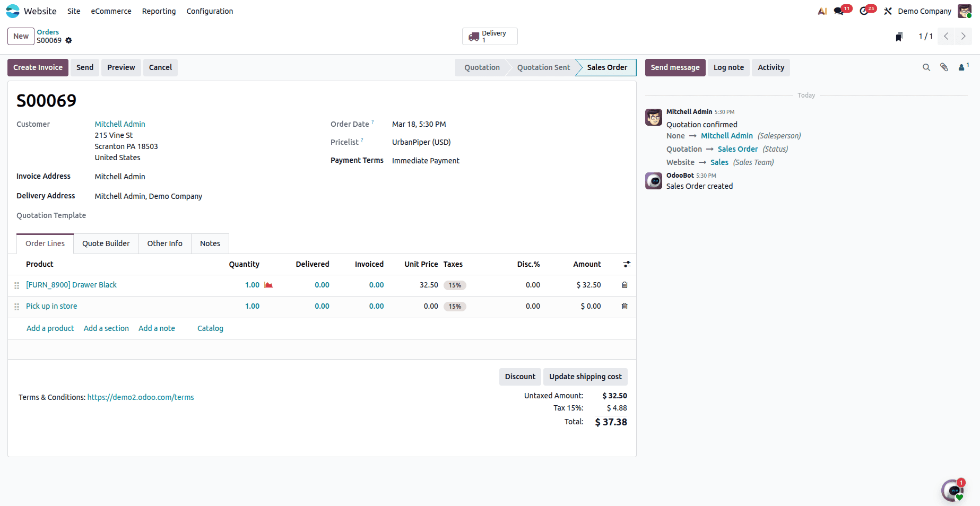This screenshot has height=506, width=980.
Task: Click the Quotation Template field
Action: pos(133,215)
